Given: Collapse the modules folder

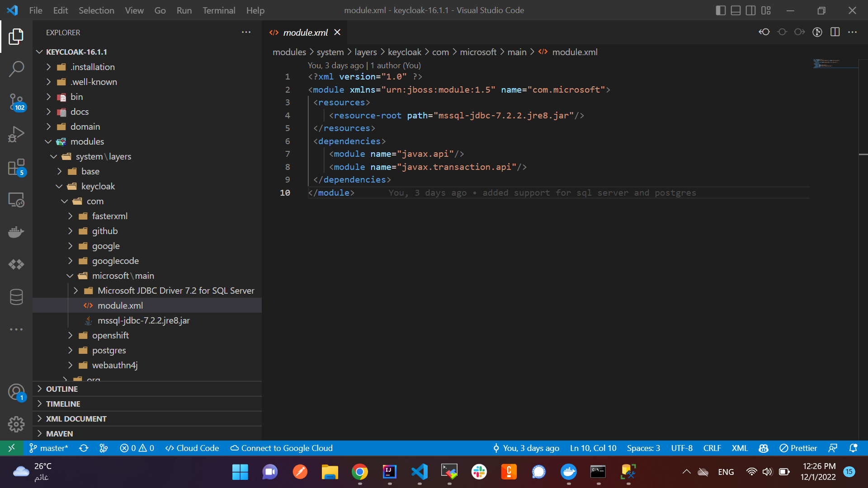Looking at the screenshot, I should [87, 141].
